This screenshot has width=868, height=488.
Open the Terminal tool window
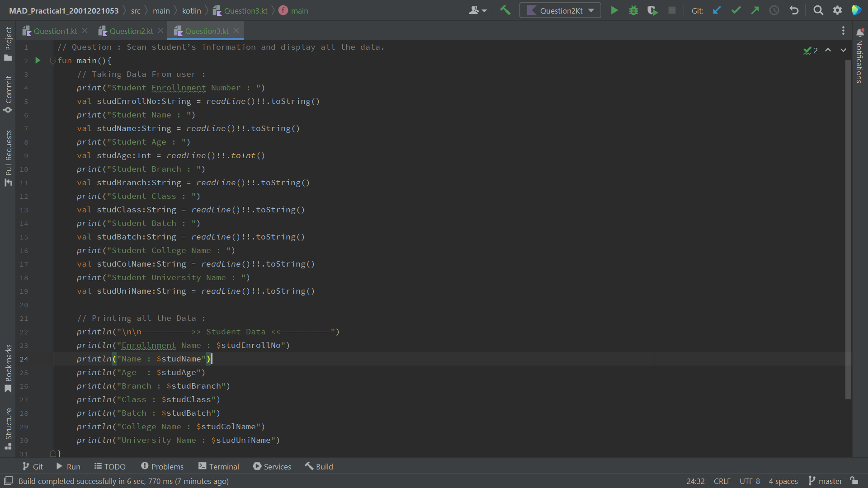tap(218, 466)
